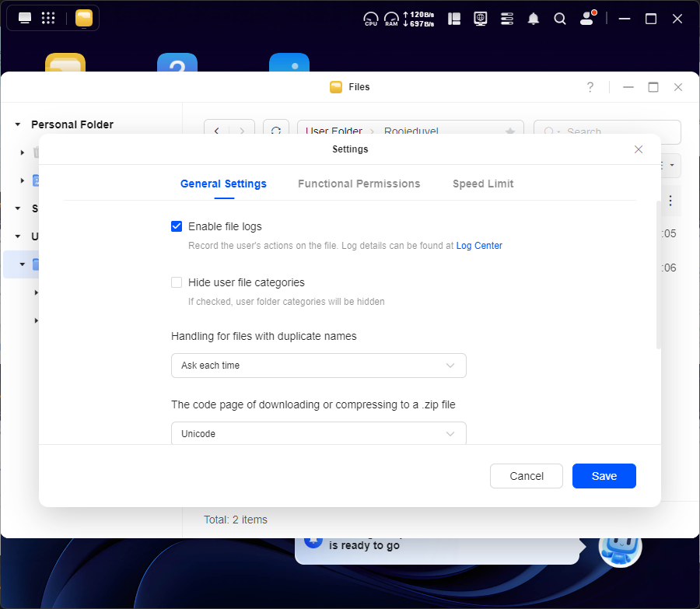Uncheck Enable file logs checkbox
Viewport: 700px width, 609px height.
click(x=177, y=226)
